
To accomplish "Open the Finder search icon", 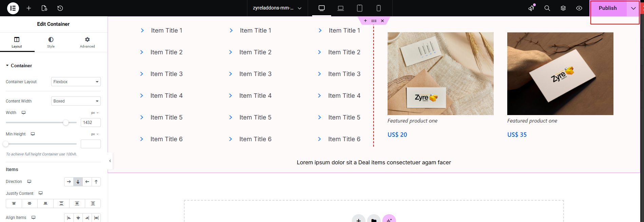I will click(x=547, y=8).
